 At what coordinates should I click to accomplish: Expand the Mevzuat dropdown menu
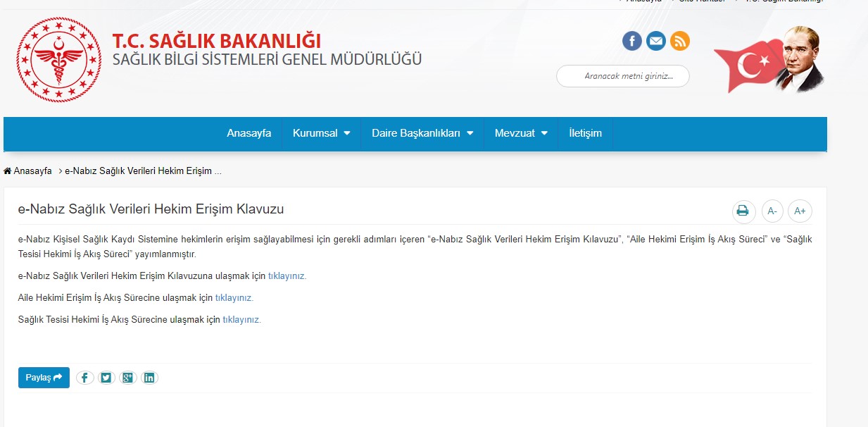(x=521, y=133)
